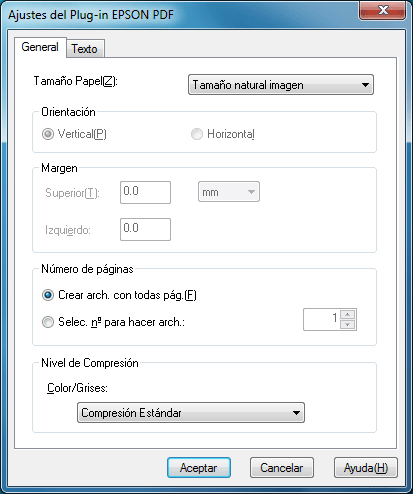Open the mm units dropdown

[x=229, y=192]
